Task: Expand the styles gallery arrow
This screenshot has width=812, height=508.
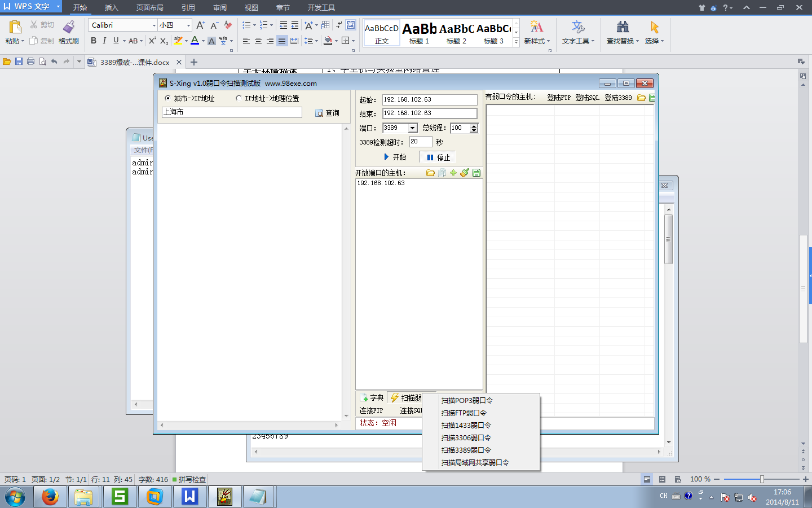Action: [516, 42]
